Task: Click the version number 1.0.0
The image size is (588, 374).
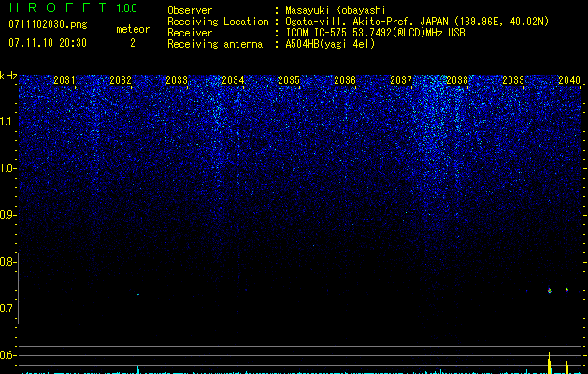Action: point(127,8)
